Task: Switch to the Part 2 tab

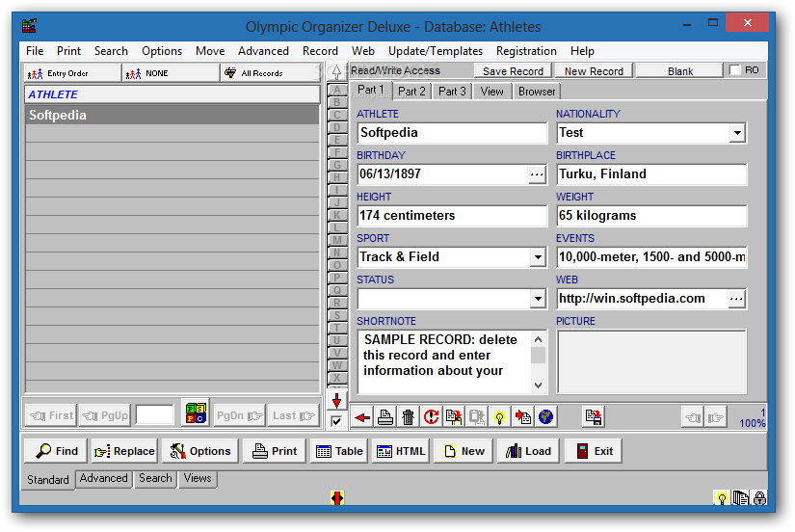Action: pyautogui.click(x=411, y=92)
